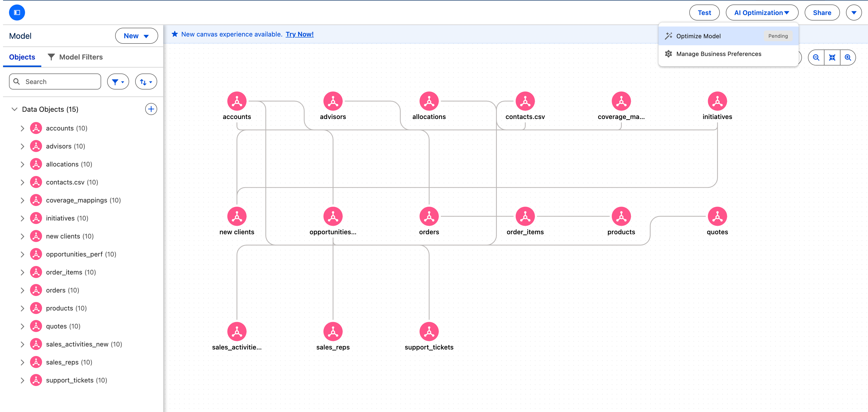Image resolution: width=868 pixels, height=412 pixels.
Task: Choose Manage Business Preferences menu item
Action: tap(728, 54)
